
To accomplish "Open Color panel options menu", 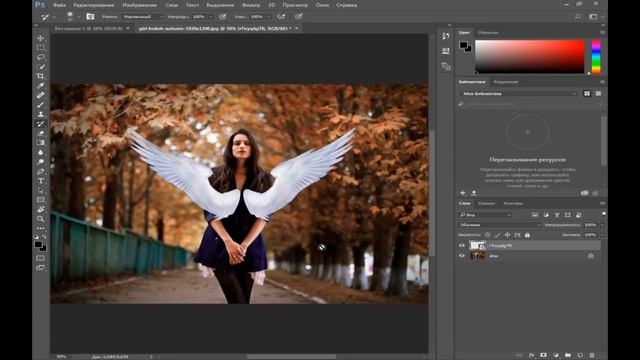I will [602, 32].
